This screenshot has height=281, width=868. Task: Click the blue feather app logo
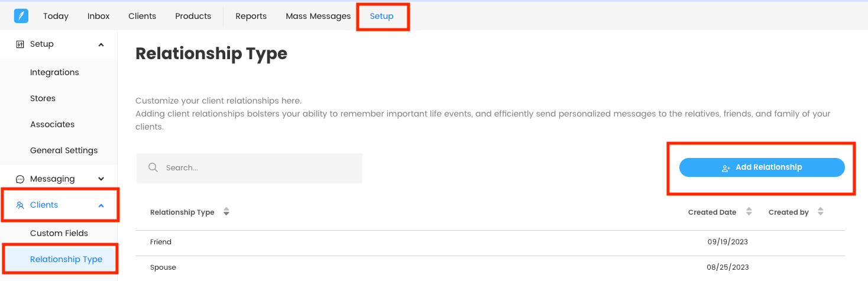pyautogui.click(x=21, y=16)
